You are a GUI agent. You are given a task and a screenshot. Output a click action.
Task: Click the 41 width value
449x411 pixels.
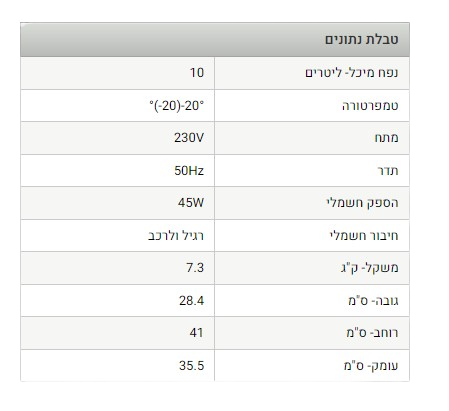point(196,333)
